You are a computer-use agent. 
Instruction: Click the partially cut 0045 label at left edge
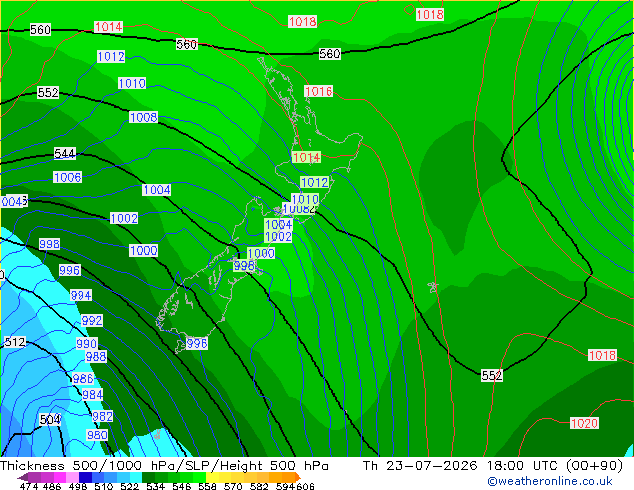[x=15, y=201]
